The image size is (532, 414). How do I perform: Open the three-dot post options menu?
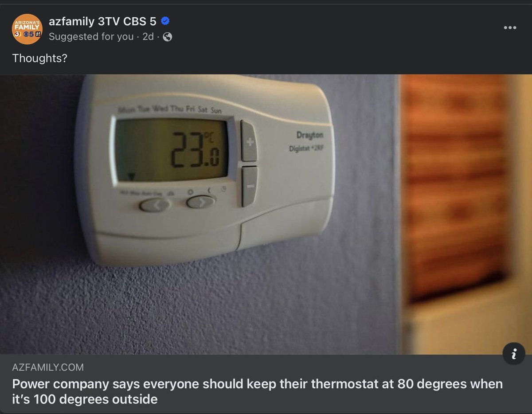pyautogui.click(x=510, y=27)
